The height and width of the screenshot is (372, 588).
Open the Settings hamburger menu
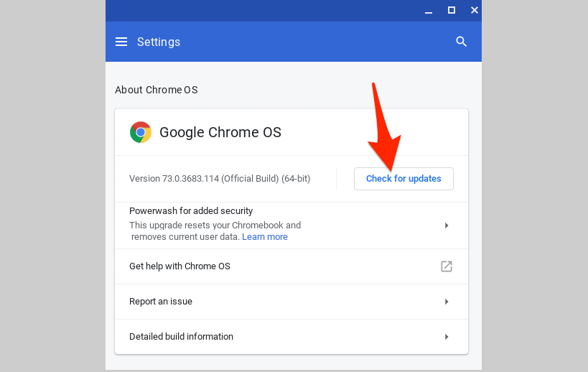tap(121, 42)
